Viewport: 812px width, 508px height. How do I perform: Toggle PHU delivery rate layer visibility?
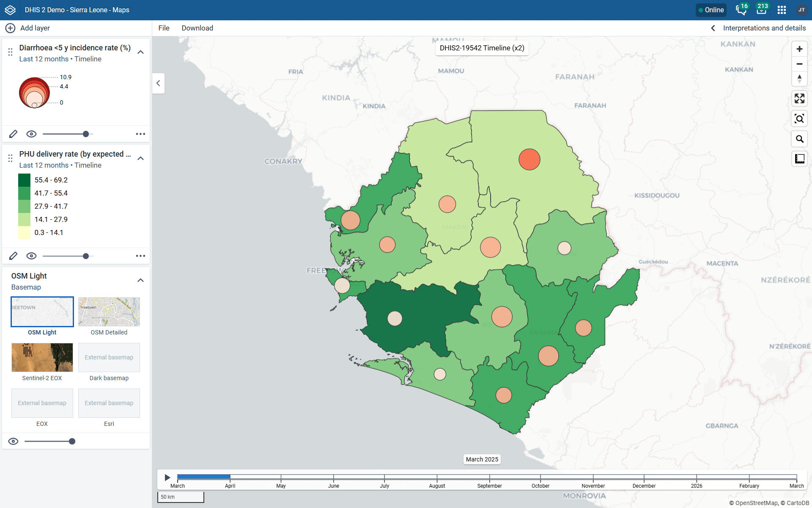coord(31,256)
